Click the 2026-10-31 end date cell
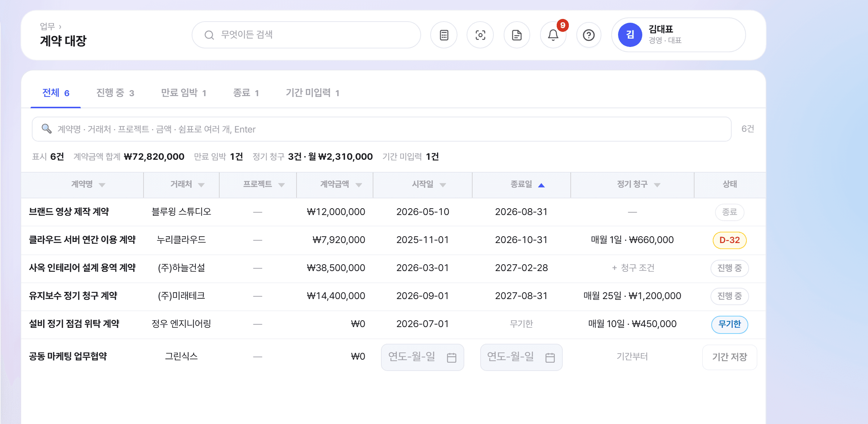The width and height of the screenshot is (868, 424). point(521,240)
